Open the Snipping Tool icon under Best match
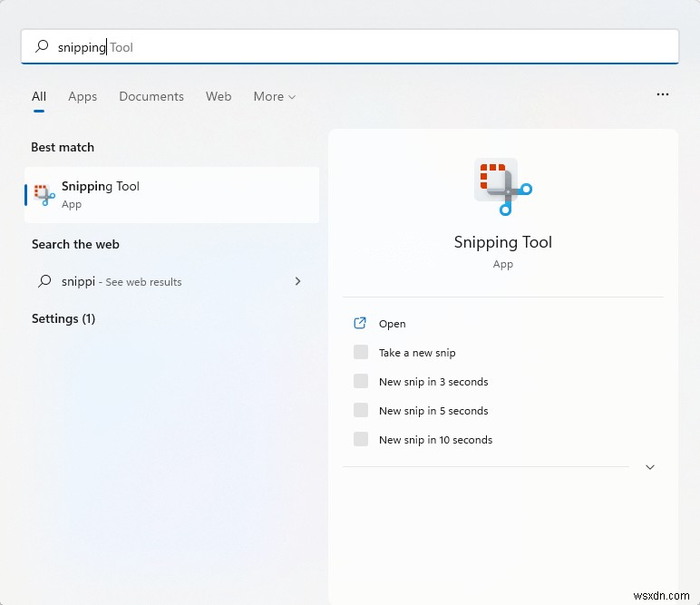 (x=44, y=195)
